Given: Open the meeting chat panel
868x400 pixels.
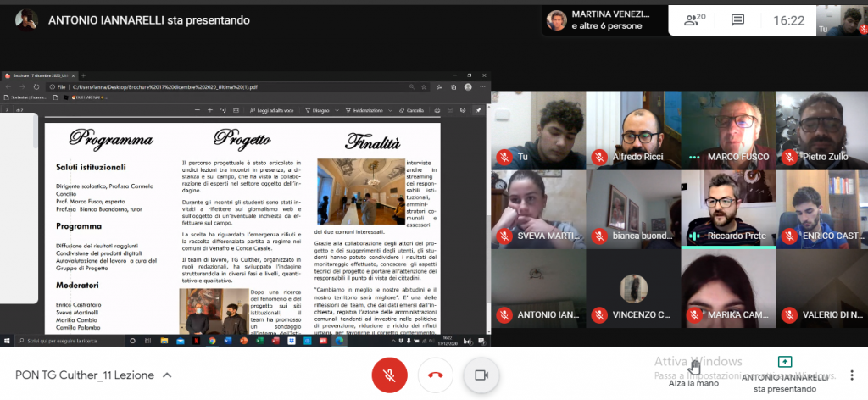Looking at the screenshot, I should [x=737, y=20].
